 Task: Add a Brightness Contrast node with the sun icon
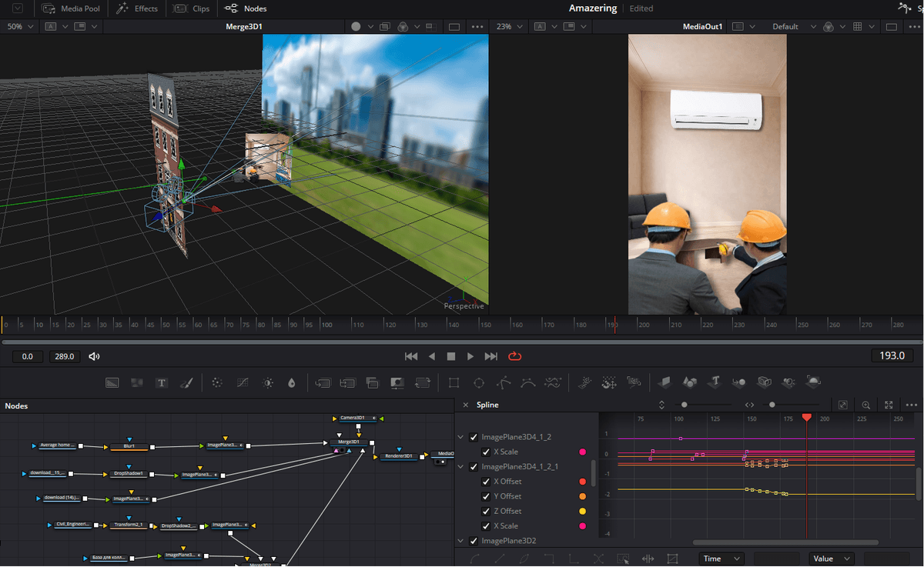pos(267,382)
